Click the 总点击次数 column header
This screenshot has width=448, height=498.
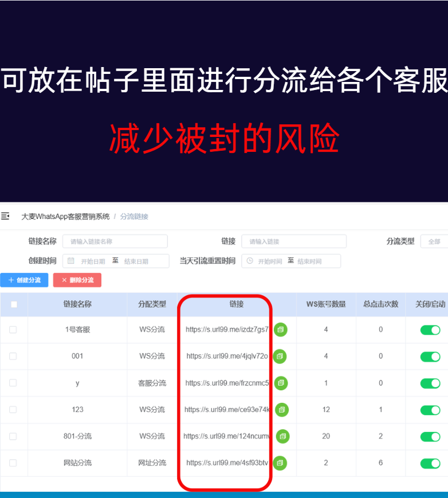pos(381,304)
